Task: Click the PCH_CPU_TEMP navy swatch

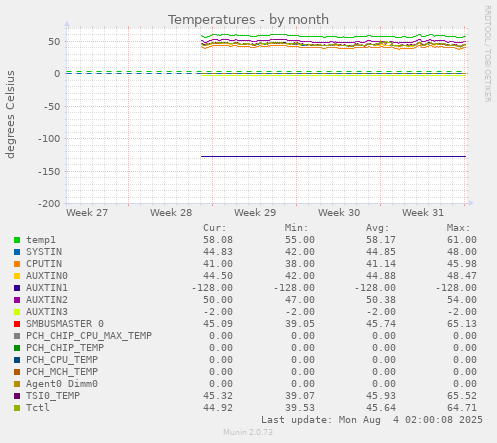Action: 17,360
